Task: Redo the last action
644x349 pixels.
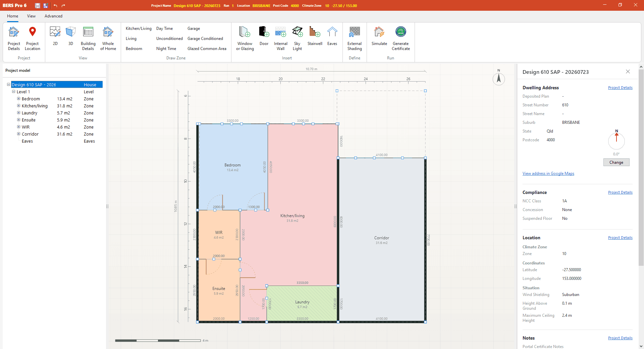Action: click(63, 5)
